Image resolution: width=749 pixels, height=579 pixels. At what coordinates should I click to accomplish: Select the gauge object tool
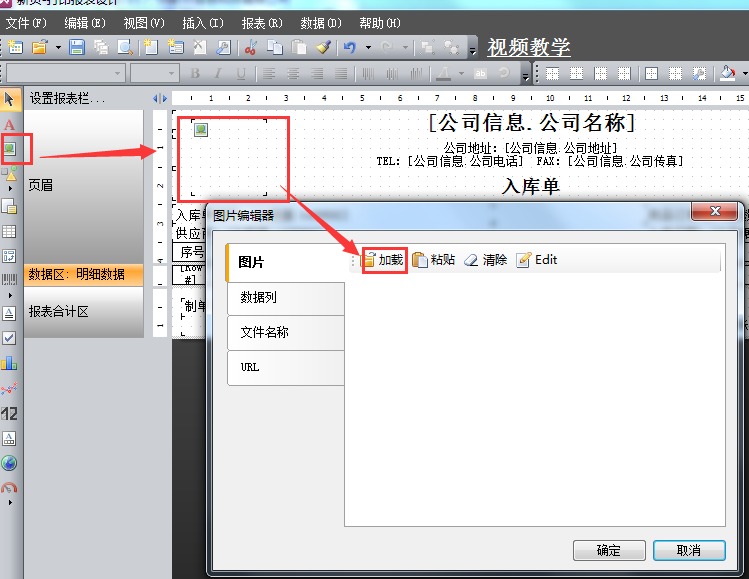(10, 488)
